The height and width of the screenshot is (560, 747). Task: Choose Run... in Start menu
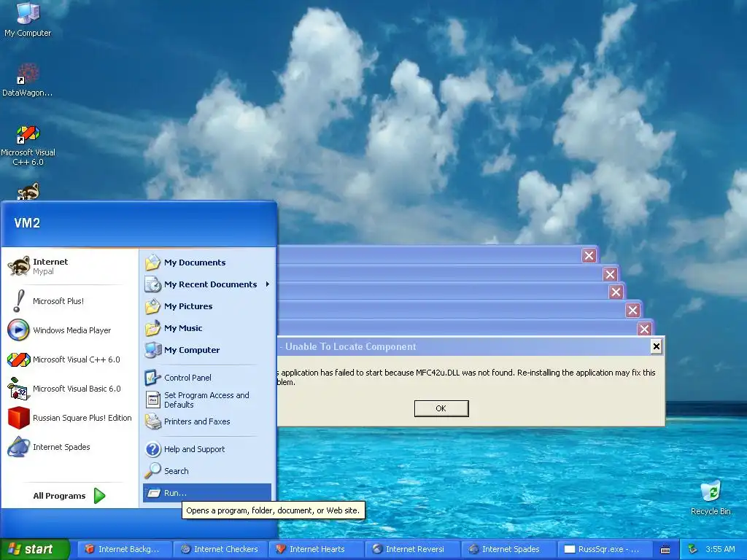click(x=207, y=493)
